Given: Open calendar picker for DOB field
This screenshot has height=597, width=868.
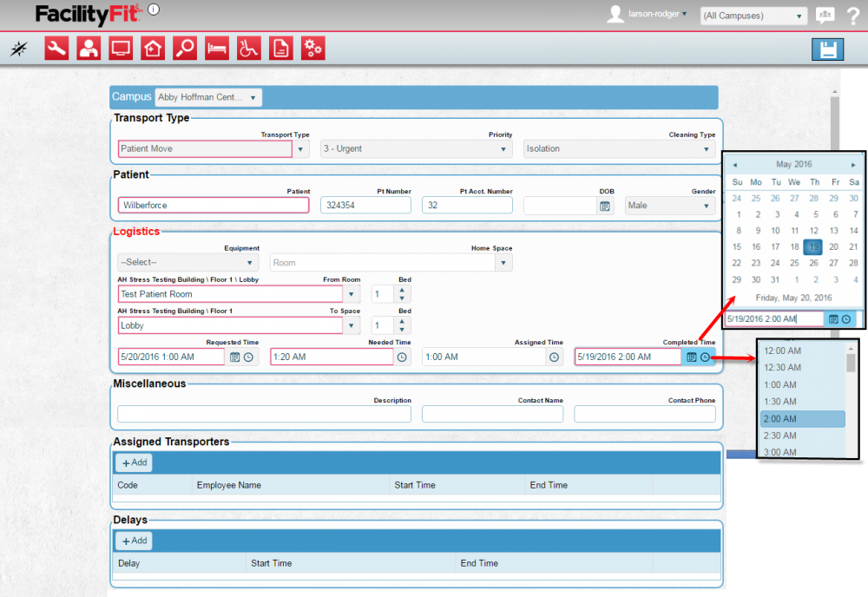Looking at the screenshot, I should pyautogui.click(x=604, y=206).
